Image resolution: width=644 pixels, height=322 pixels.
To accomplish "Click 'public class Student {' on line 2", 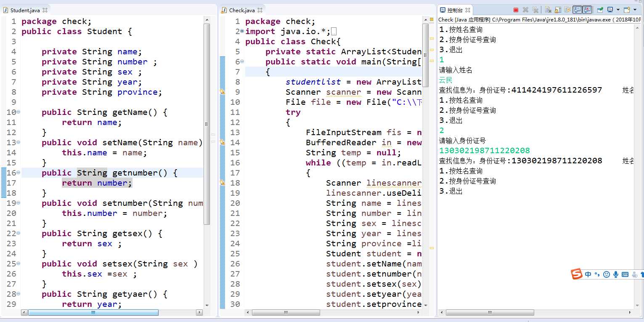I will pos(77,32).
